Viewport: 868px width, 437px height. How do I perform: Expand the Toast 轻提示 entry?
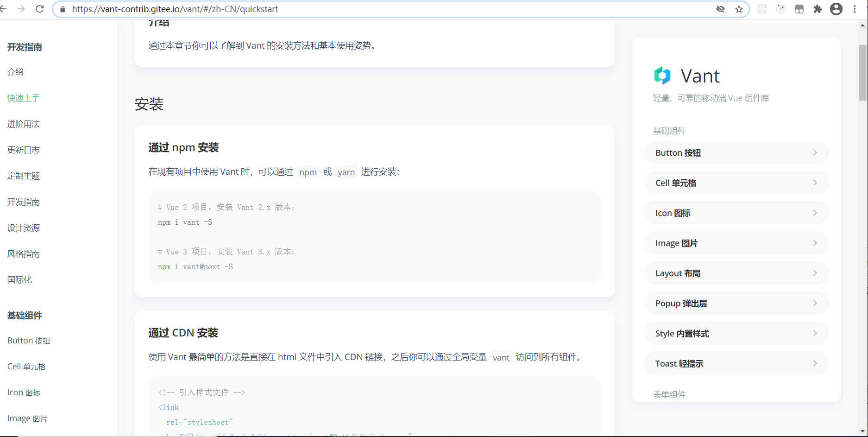pos(736,363)
